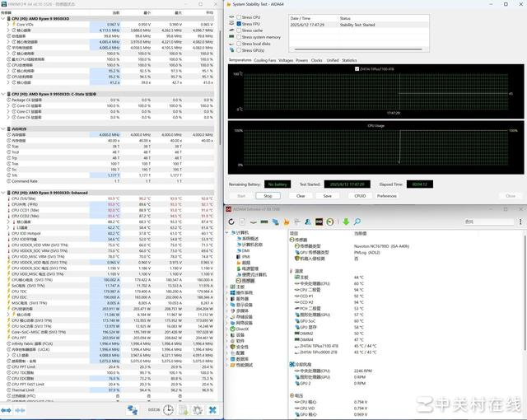Click the blue X close icon in HWiNFO toolbar

pyautogui.click(x=213, y=409)
